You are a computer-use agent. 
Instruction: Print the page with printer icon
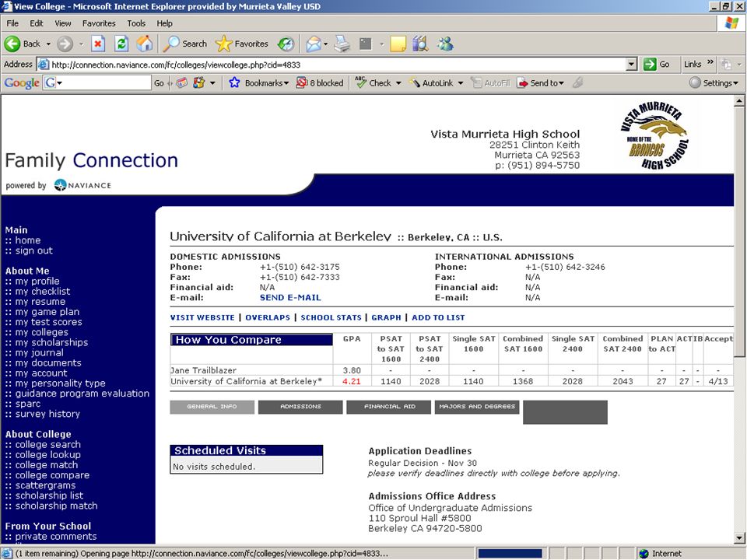pyautogui.click(x=342, y=44)
